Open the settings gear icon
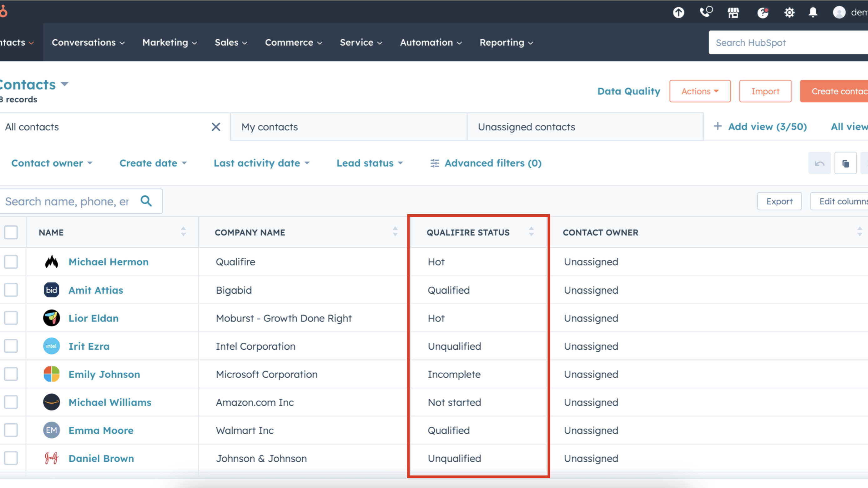This screenshot has height=488, width=868. [789, 13]
